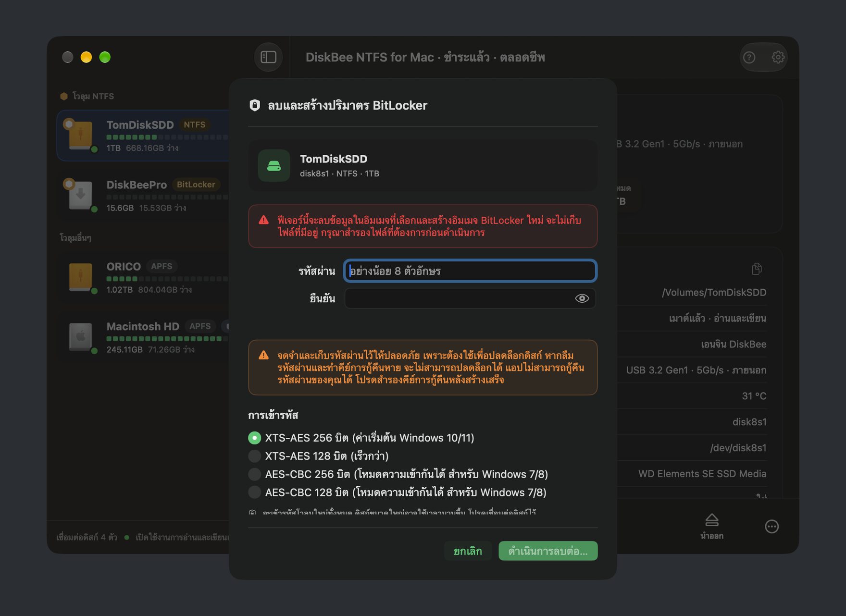Screen dimensions: 846x616
Task: Open settings gear icon
Action: [x=778, y=57]
